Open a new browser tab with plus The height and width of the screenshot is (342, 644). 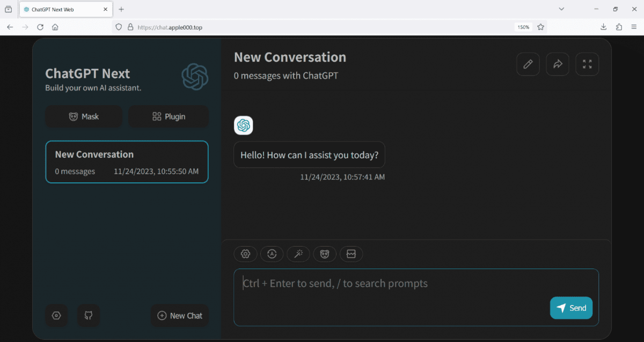point(121,9)
